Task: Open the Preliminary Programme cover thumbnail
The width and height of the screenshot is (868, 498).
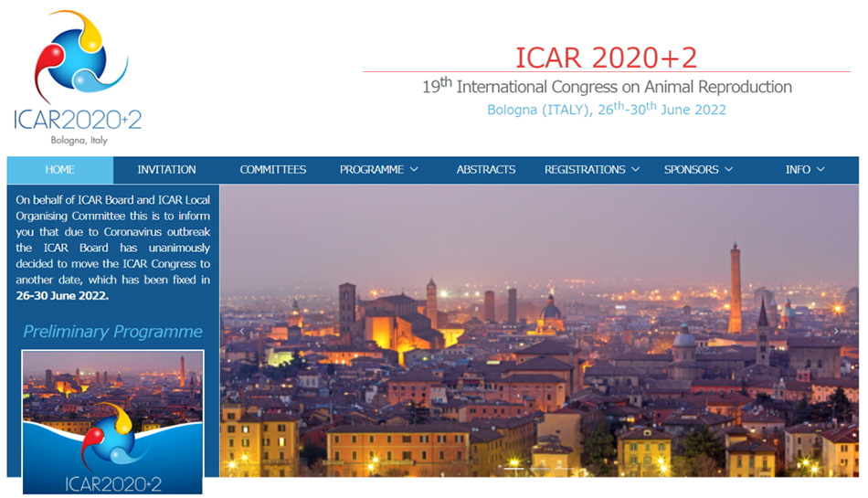Action: tap(112, 422)
